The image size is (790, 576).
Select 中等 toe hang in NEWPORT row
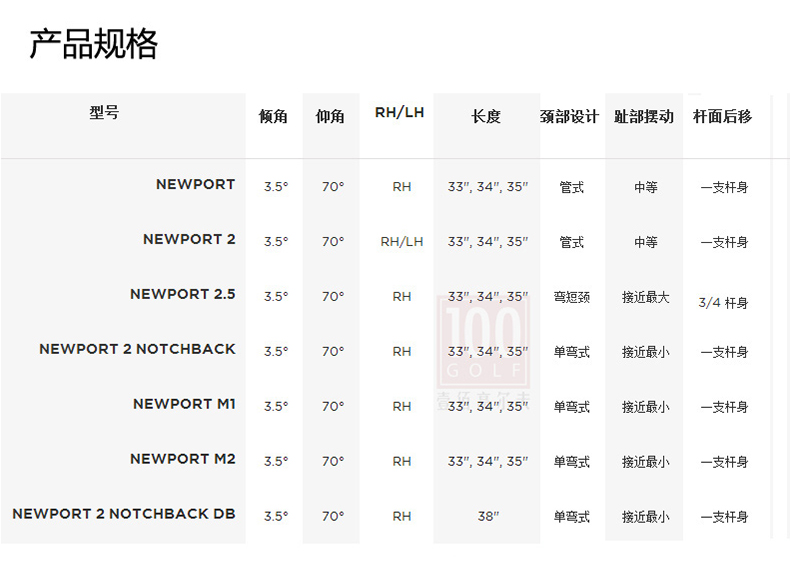646,187
